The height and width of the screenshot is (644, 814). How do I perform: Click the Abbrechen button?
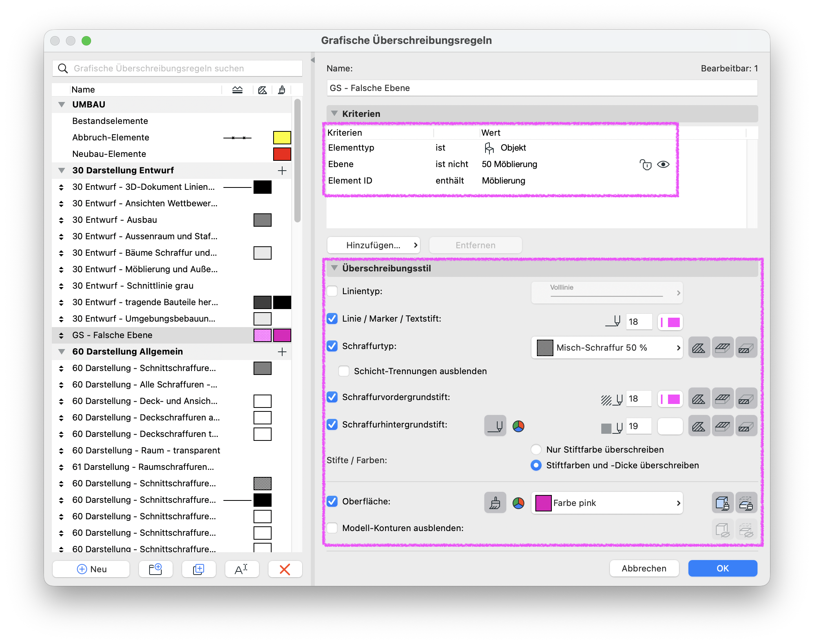(x=644, y=568)
